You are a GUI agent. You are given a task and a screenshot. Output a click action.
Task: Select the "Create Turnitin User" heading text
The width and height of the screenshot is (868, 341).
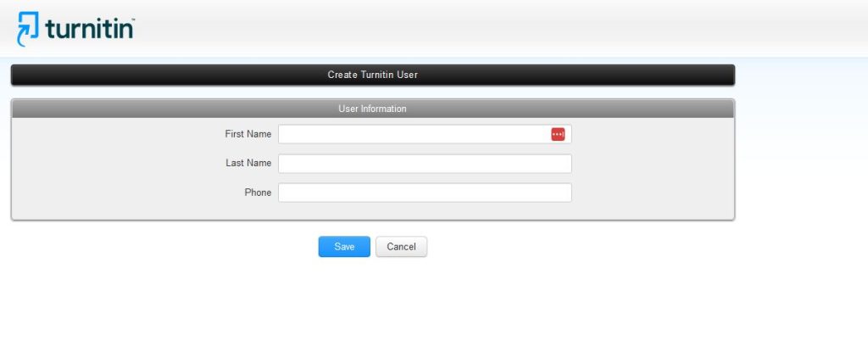372,75
